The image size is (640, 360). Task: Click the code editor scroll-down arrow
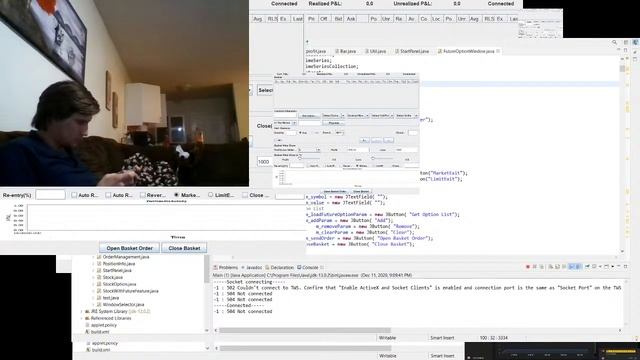coord(622,251)
